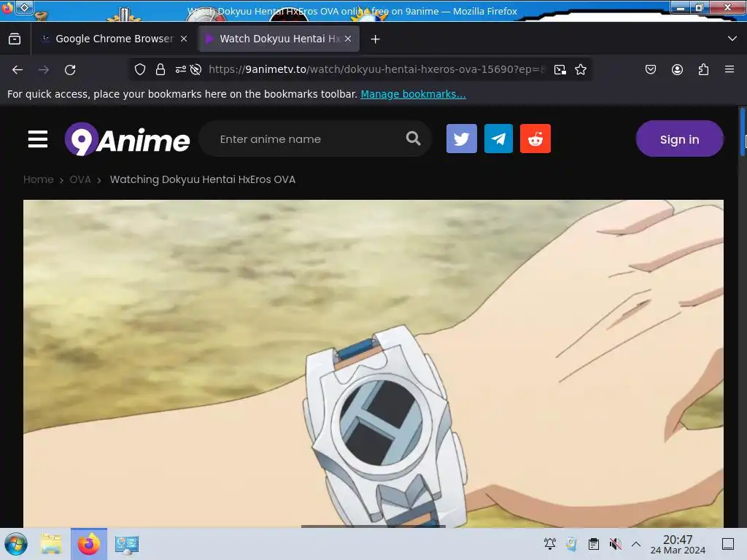Click the blocked autoplay icon in address bar

coord(196,69)
